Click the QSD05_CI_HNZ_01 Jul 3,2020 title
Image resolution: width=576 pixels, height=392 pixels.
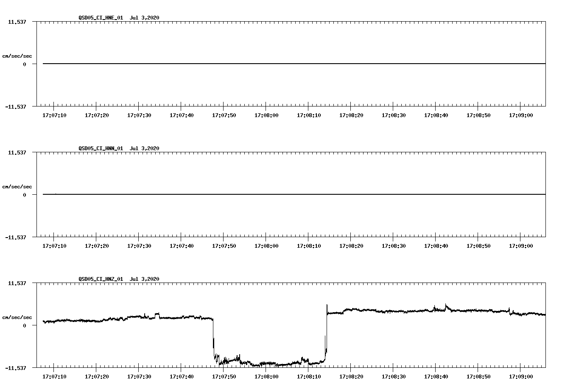tap(119, 279)
